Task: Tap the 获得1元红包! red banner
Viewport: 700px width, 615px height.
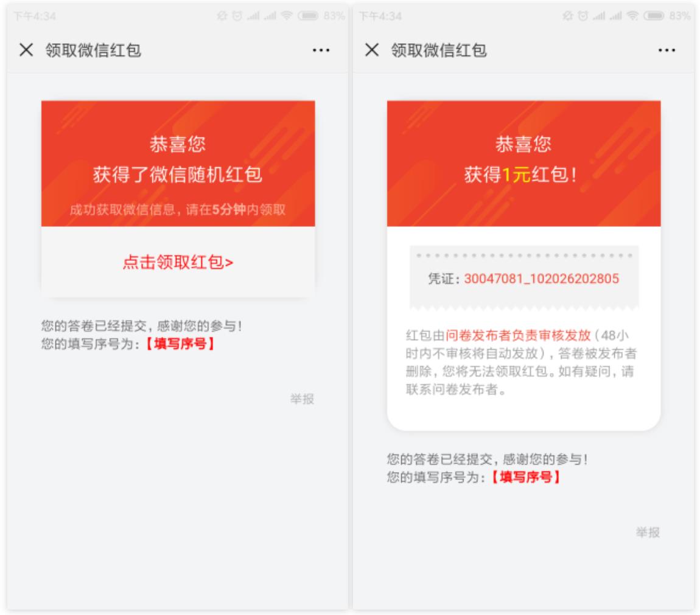Action: tap(523, 175)
